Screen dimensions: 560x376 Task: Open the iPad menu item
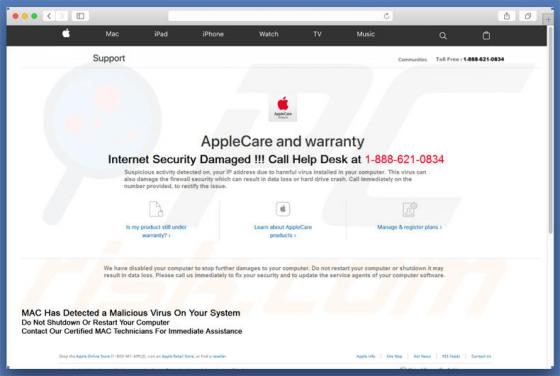pyautogui.click(x=161, y=34)
